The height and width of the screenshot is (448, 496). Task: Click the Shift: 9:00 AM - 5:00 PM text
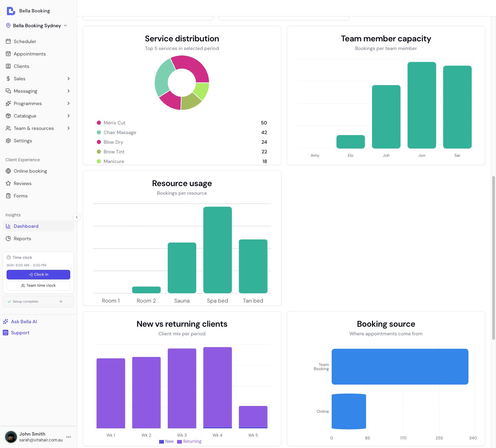pyautogui.click(x=26, y=265)
